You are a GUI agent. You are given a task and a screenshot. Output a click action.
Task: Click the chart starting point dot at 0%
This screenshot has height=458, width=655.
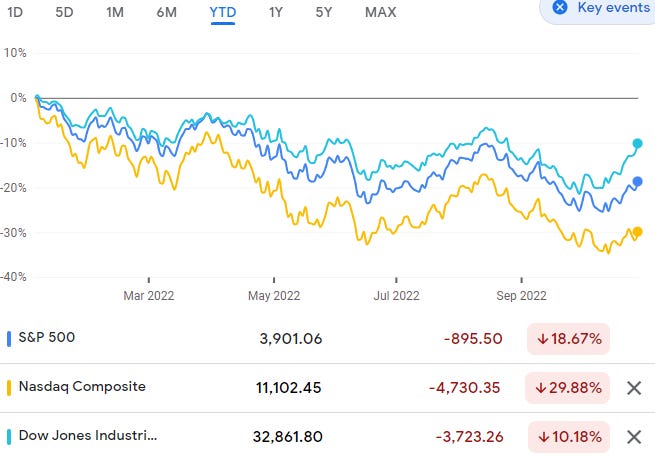click(x=37, y=98)
